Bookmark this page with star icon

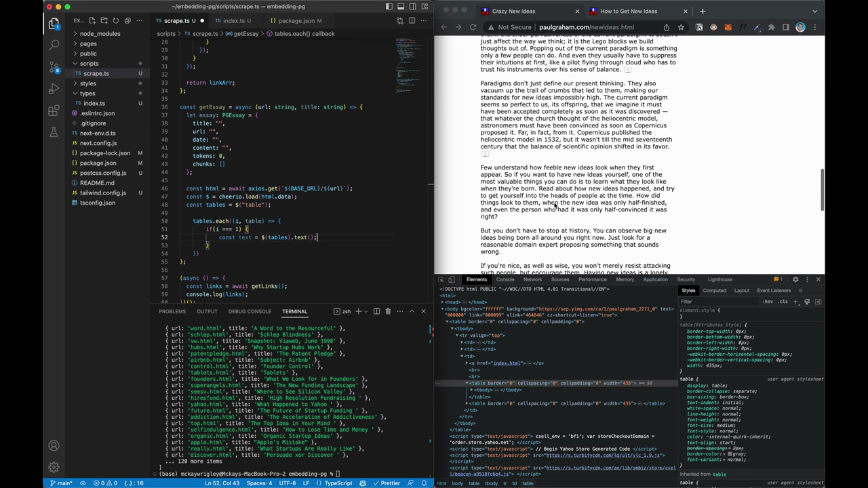(x=680, y=27)
